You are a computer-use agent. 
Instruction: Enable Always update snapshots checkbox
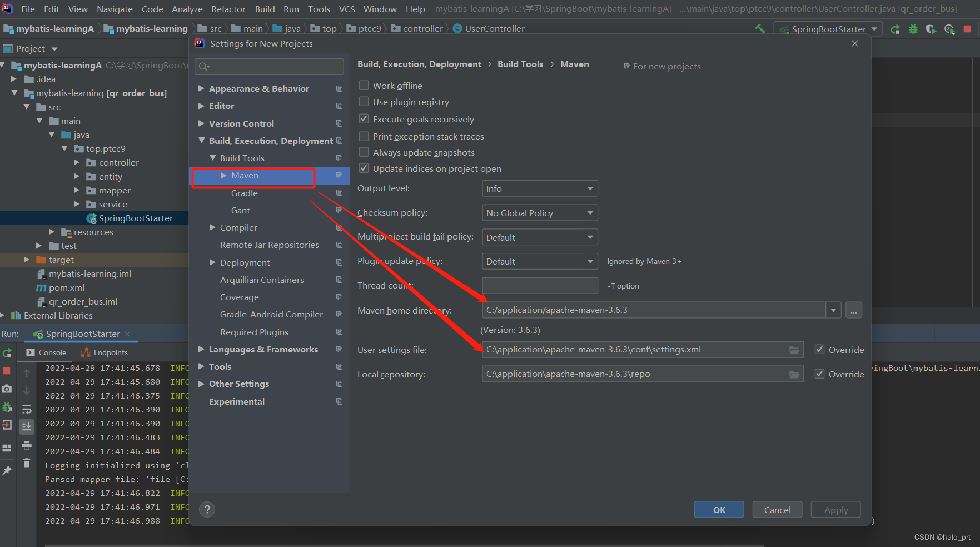coord(364,152)
